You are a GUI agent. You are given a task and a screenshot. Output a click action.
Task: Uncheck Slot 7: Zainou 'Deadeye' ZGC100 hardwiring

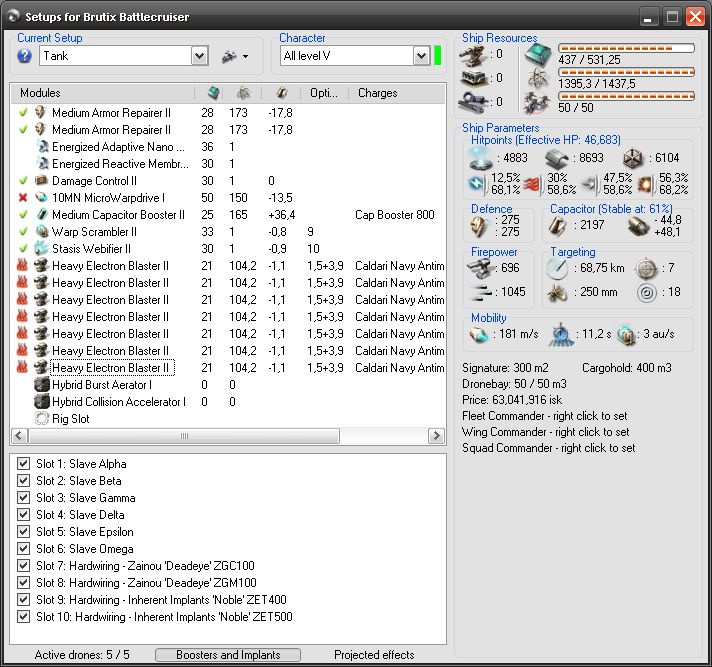tap(24, 566)
